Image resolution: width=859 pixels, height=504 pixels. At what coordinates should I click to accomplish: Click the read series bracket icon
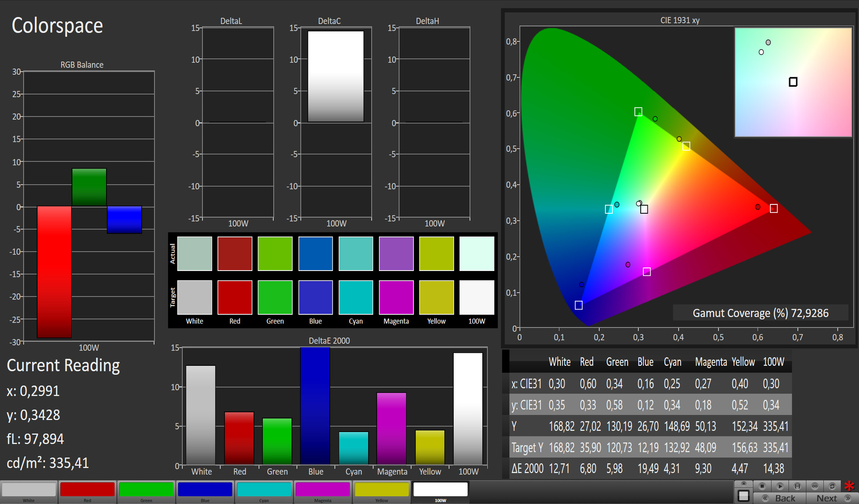tap(797, 486)
